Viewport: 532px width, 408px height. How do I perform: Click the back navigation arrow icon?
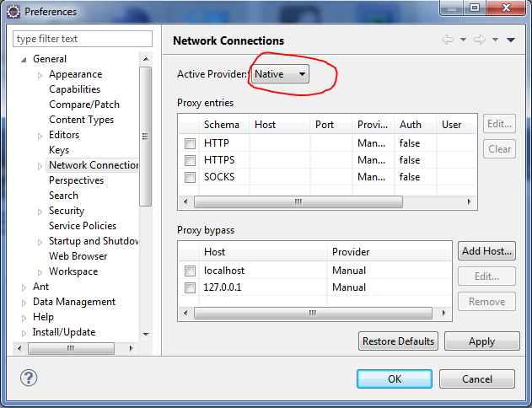point(448,40)
